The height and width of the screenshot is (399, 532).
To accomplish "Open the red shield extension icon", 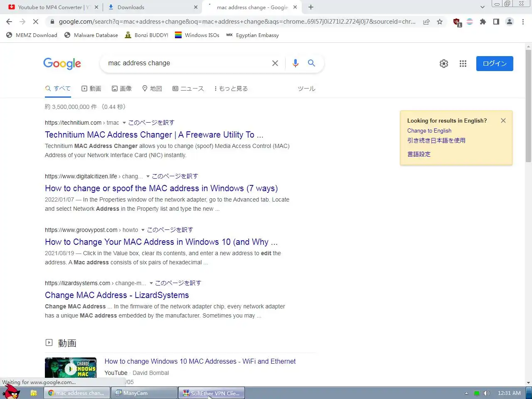I will click(x=457, y=22).
